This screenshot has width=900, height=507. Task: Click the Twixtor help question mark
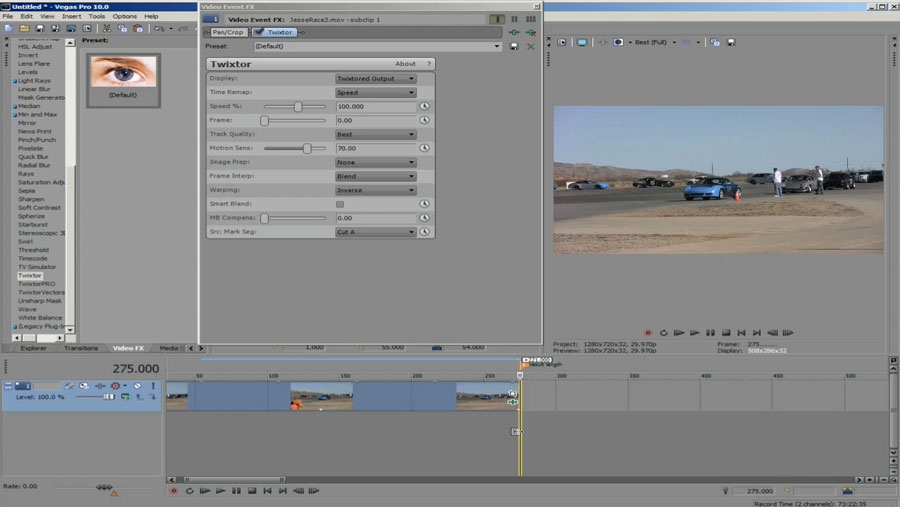tap(428, 64)
